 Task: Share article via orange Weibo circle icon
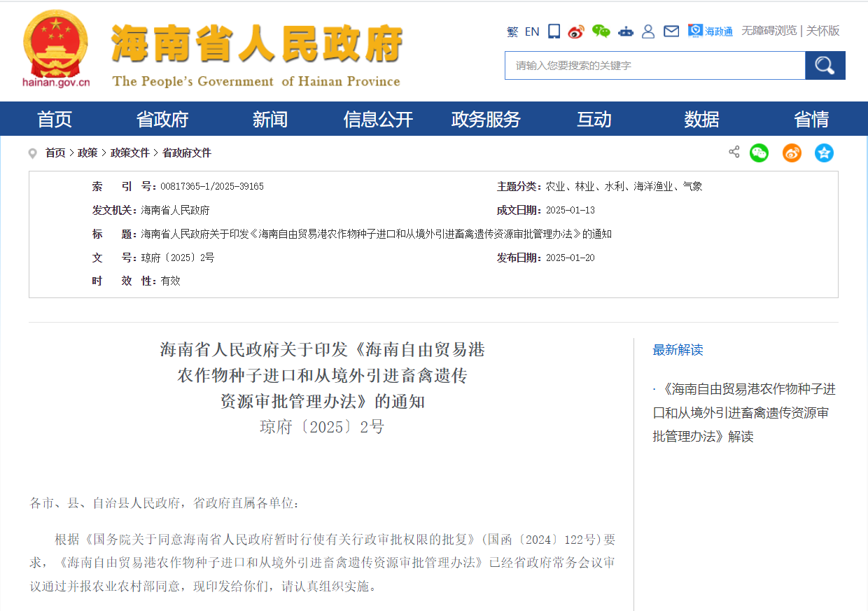(792, 153)
